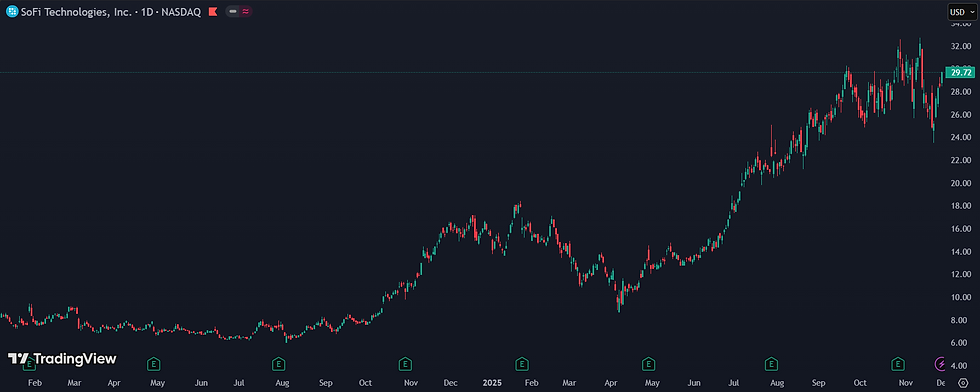980x392 pixels.
Task: Open the earnings marker before November 2024
Action: [405, 363]
